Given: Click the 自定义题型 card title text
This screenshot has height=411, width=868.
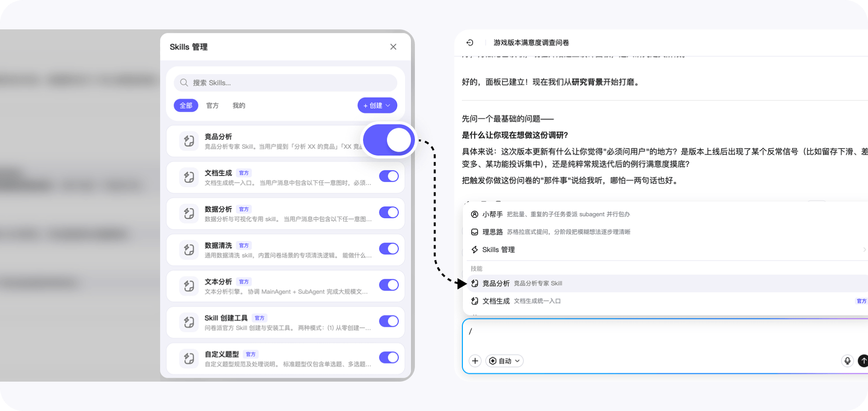Looking at the screenshot, I should [x=222, y=354].
